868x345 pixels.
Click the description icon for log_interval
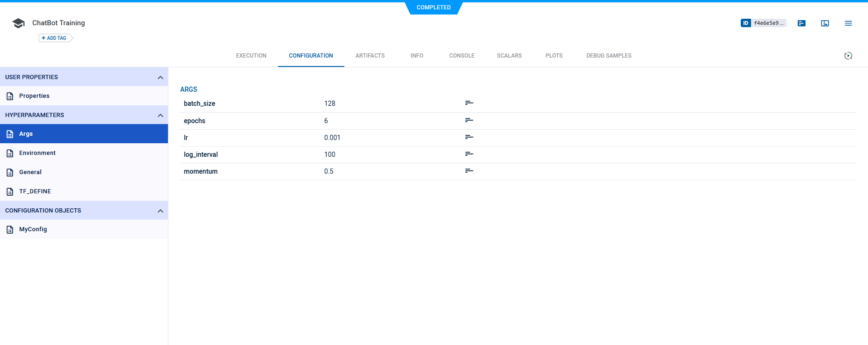click(469, 154)
